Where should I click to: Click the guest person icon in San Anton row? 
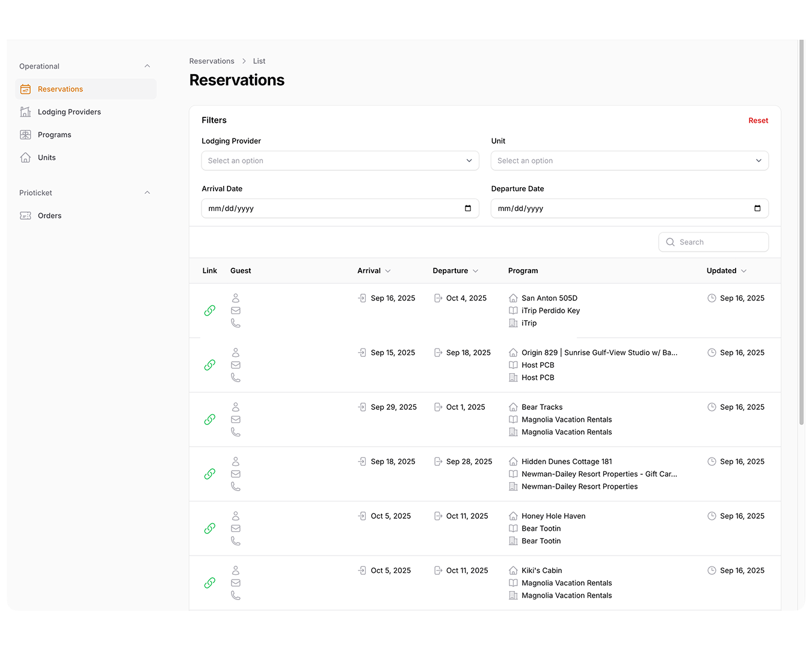[x=236, y=298]
